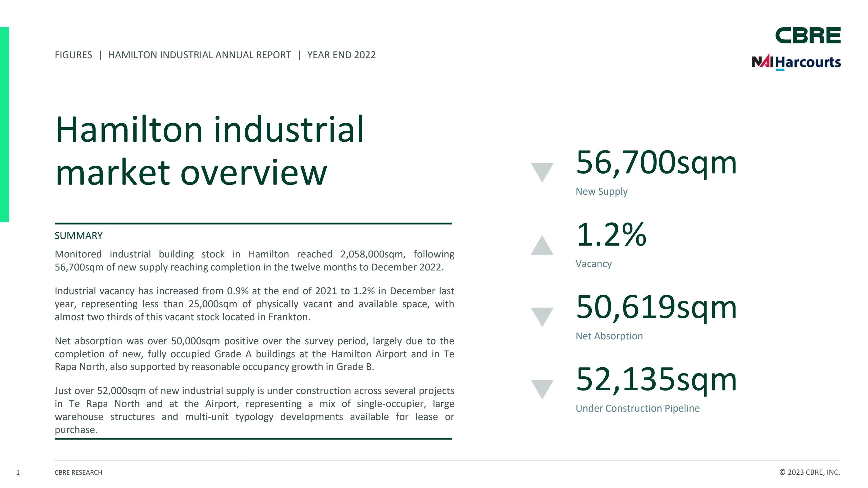Select the FIGURES header label
This screenshot has width=868, height=488.
pyautogui.click(x=73, y=55)
